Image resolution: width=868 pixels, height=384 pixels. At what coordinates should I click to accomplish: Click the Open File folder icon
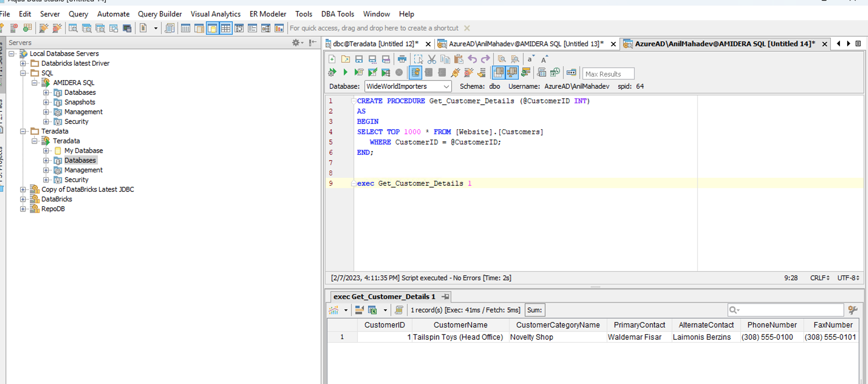[345, 59]
